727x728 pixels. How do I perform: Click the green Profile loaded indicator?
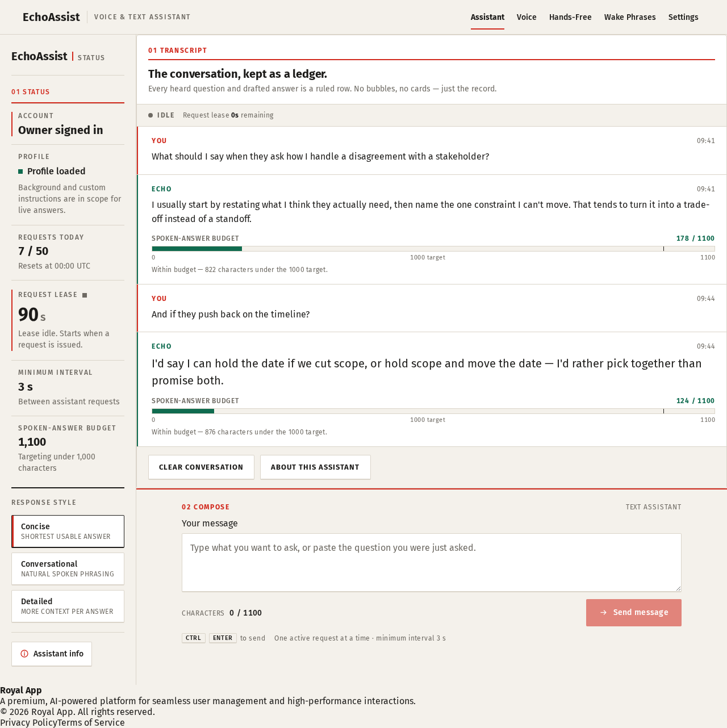coord(20,171)
